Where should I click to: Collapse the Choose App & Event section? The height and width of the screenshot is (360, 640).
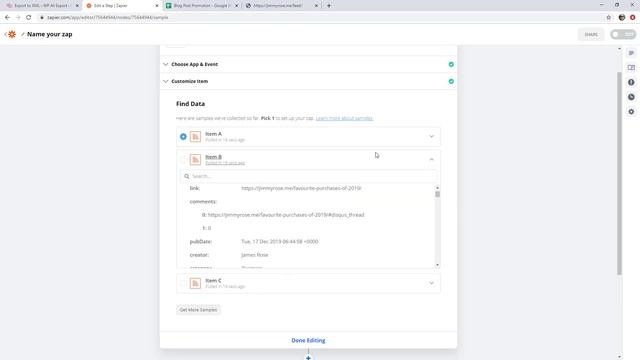(x=166, y=64)
